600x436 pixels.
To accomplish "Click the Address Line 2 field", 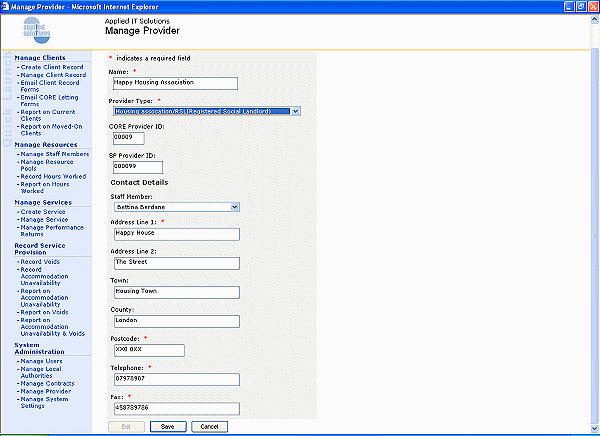I will pos(177,263).
